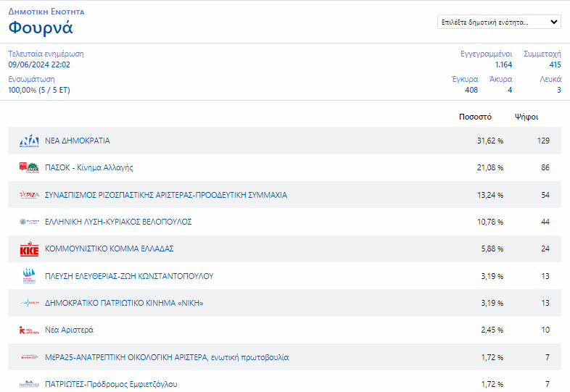The image size is (570, 392).
Task: Click the ΠΑΣΟΚ party logo
Action: coord(29,167)
